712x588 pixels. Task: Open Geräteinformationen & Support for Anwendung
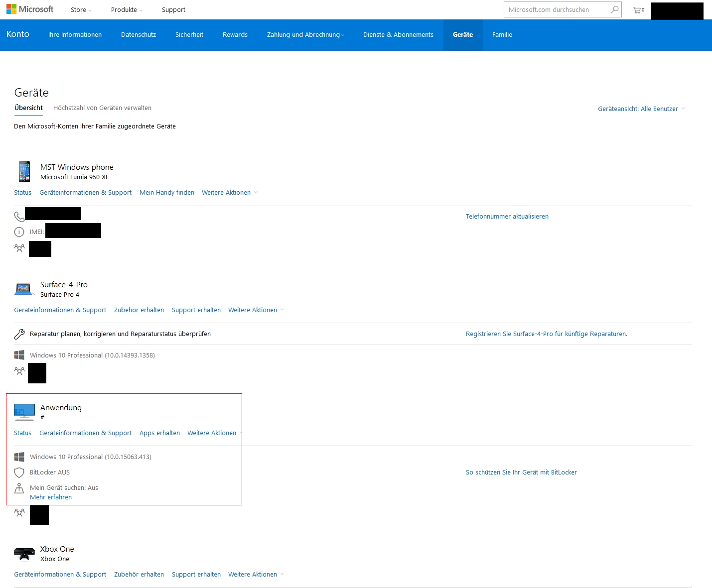pyautogui.click(x=86, y=433)
